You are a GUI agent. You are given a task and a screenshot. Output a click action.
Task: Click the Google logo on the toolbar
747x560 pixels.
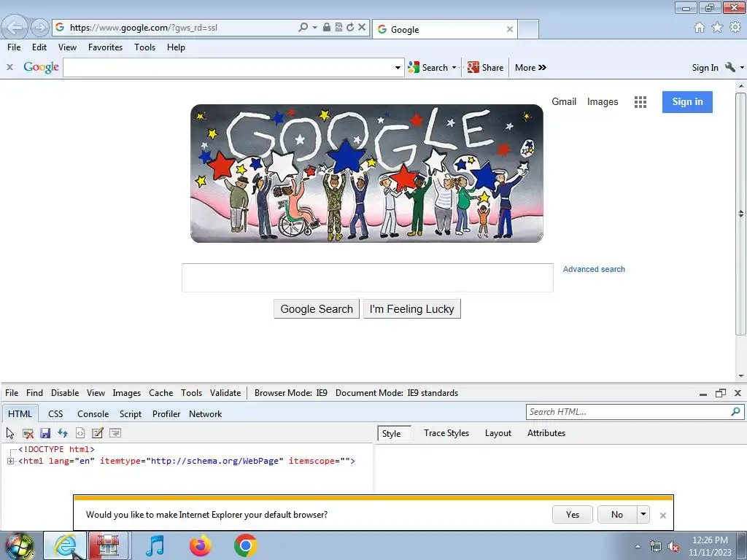pyautogui.click(x=42, y=67)
